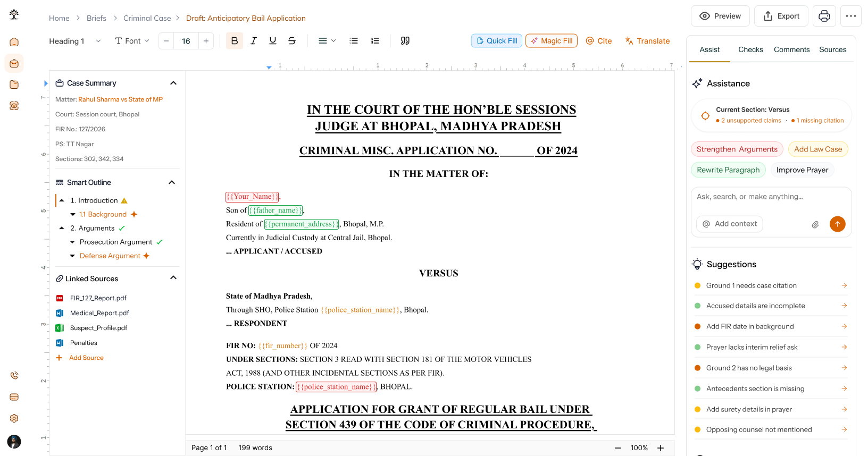The image size is (868, 456).
Task: Switch to the Checks tab
Action: point(750,49)
